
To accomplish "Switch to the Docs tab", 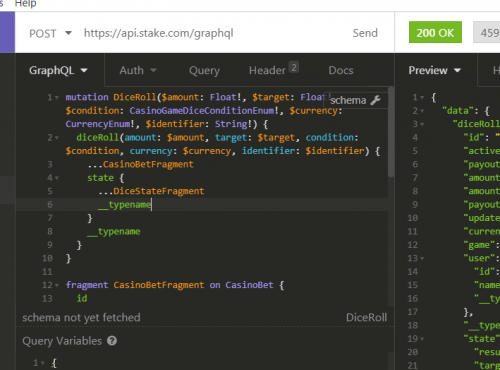I will (341, 70).
